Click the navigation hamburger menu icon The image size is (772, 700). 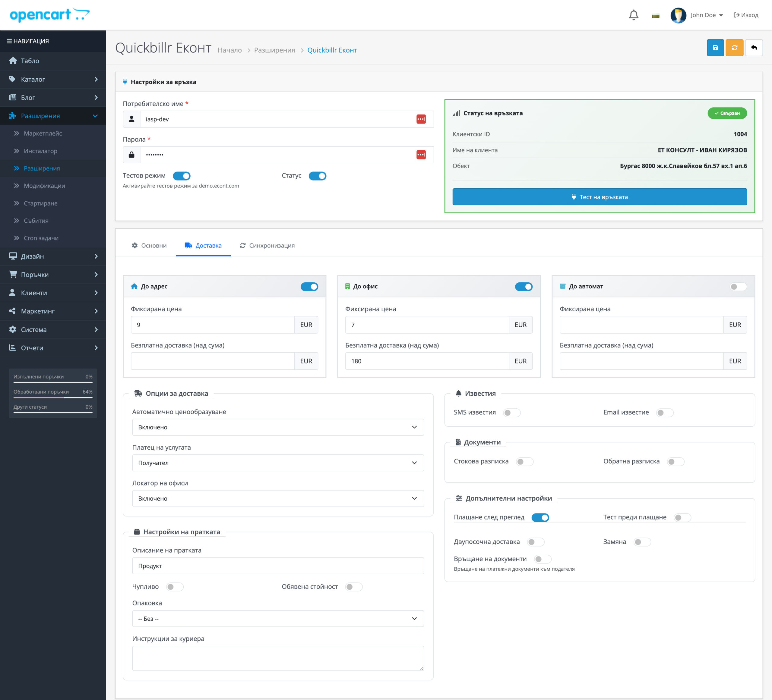coord(9,41)
